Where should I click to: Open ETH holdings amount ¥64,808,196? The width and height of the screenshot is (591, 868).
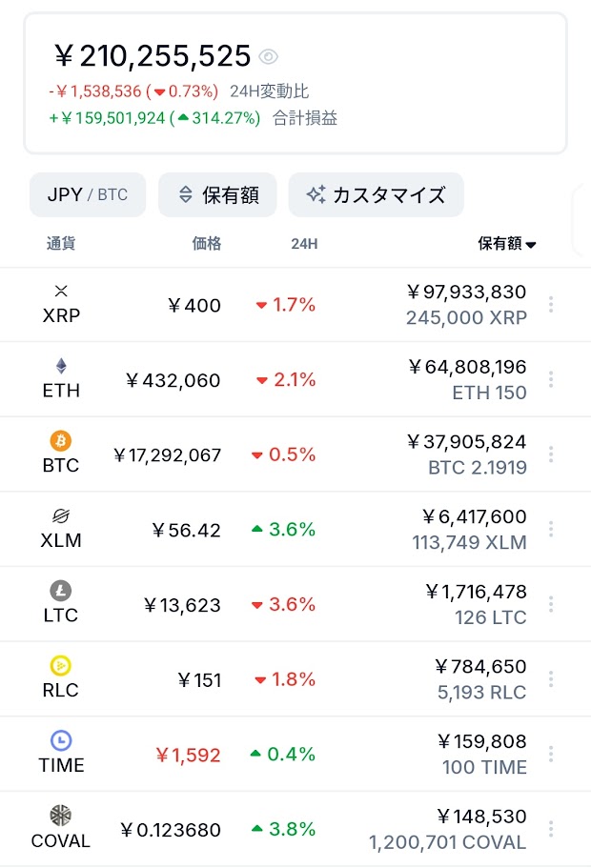[467, 367]
